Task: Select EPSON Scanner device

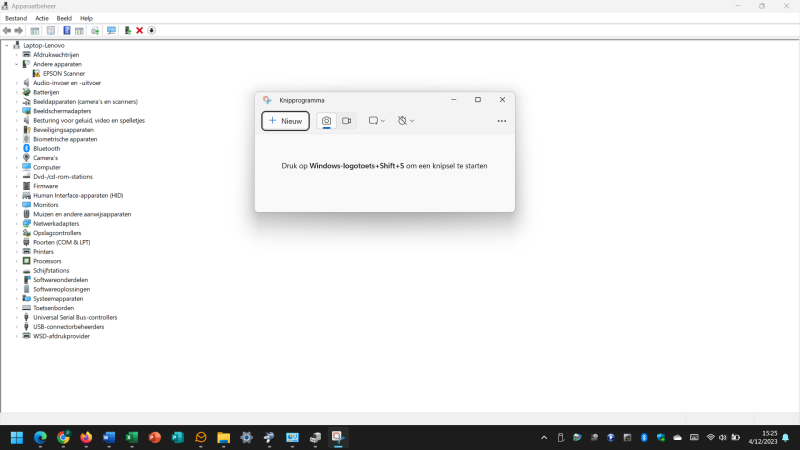Action: coord(62,73)
